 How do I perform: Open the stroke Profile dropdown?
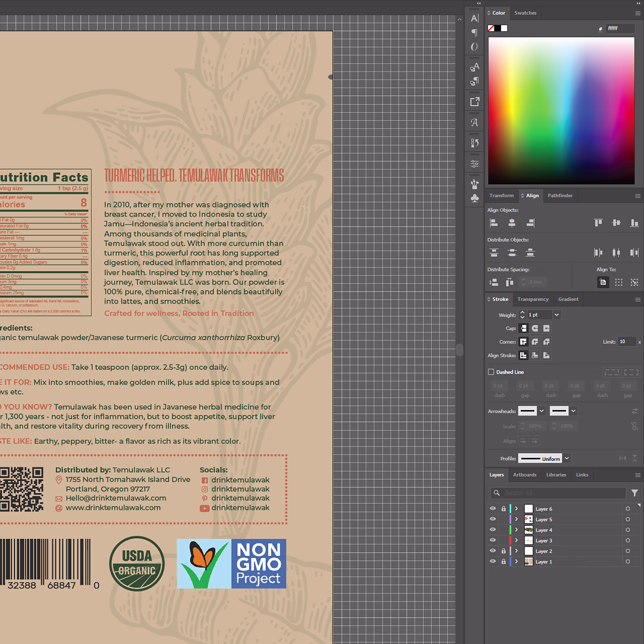[566, 458]
